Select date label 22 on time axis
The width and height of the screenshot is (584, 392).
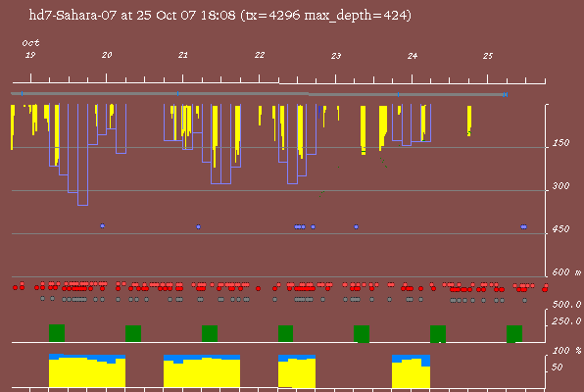click(260, 55)
